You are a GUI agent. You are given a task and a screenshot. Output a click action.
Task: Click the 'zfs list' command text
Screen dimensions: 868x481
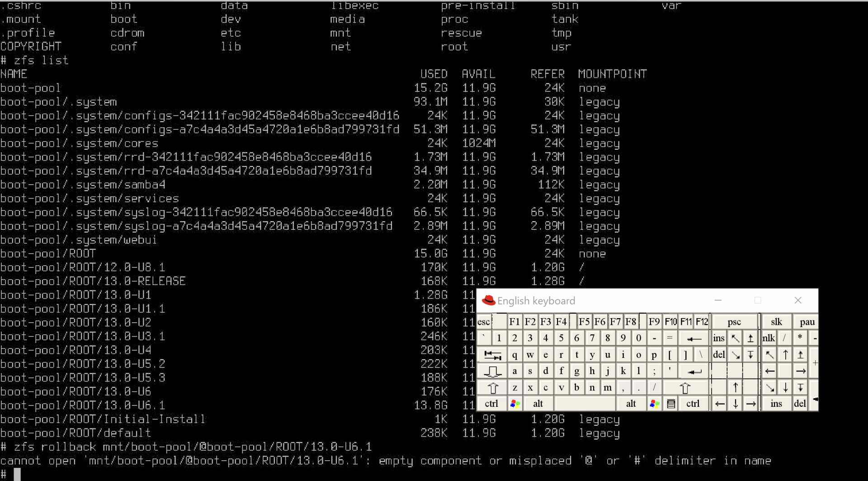(41, 60)
